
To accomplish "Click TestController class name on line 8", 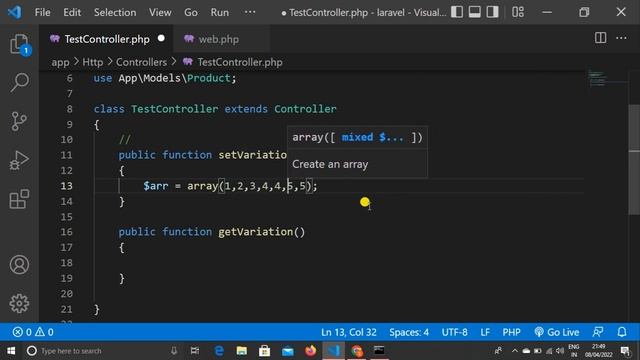I will pos(174,109).
